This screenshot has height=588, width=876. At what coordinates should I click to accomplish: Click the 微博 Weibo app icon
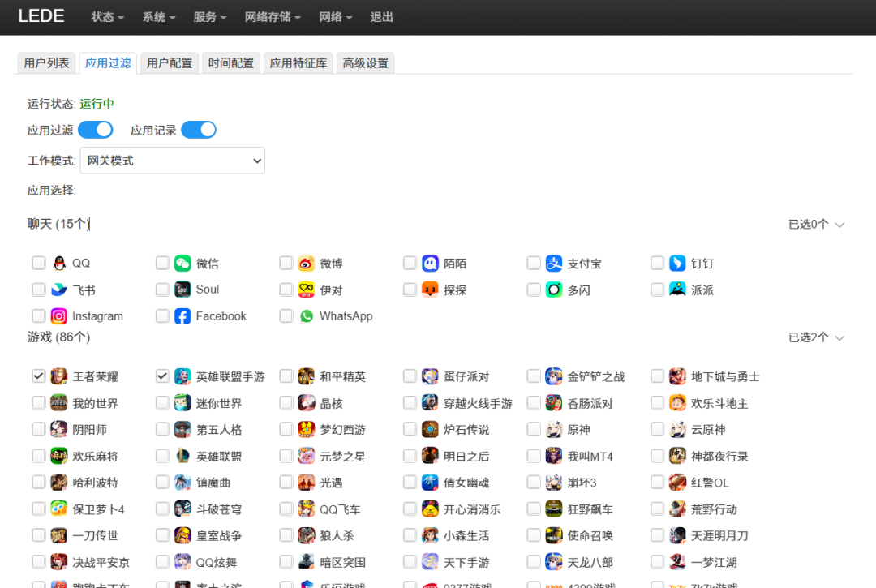tap(306, 263)
